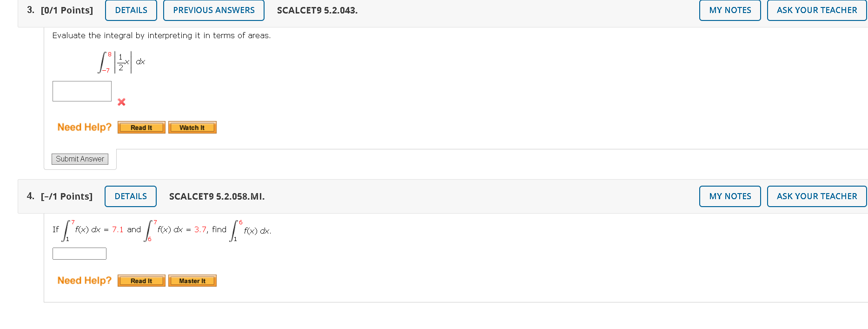Viewport: 868px width, 329px height.
Task: Open DETAILS for problem 3
Action: pyautogui.click(x=131, y=10)
